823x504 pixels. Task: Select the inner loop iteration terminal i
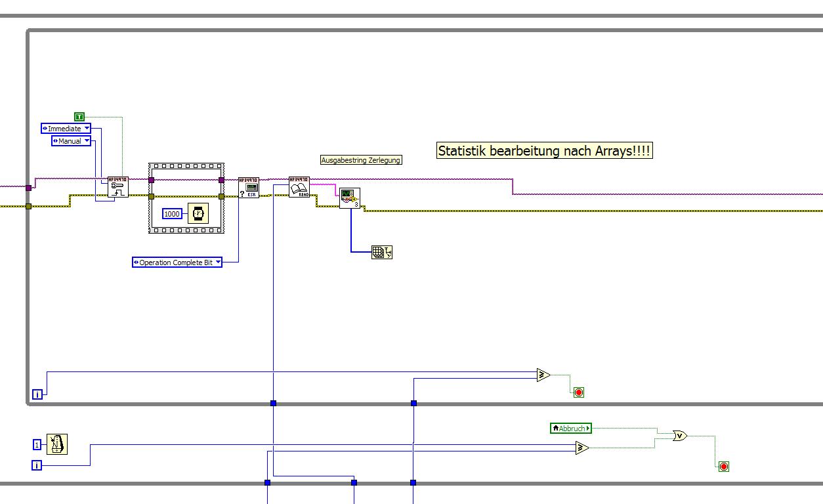(x=37, y=394)
